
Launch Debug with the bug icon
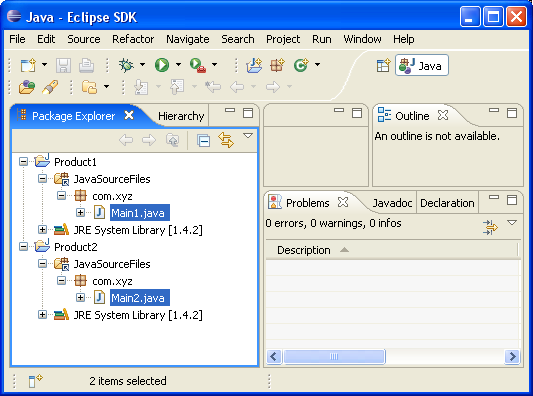coord(126,65)
